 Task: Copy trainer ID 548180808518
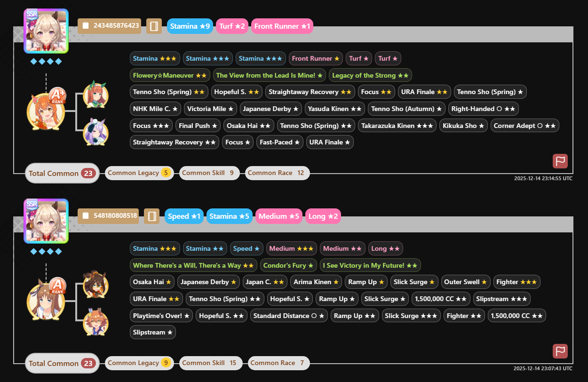point(109,215)
